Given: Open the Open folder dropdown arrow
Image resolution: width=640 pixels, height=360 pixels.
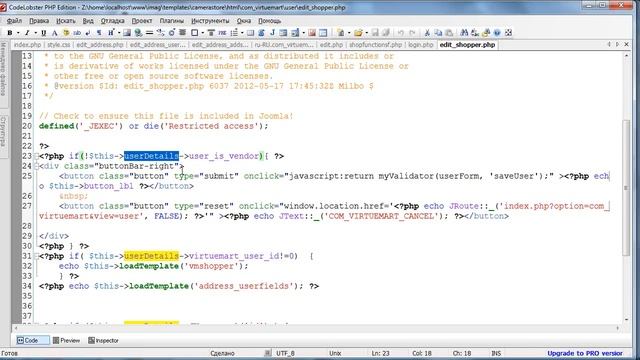Looking at the screenshot, I should click(x=367, y=33).
